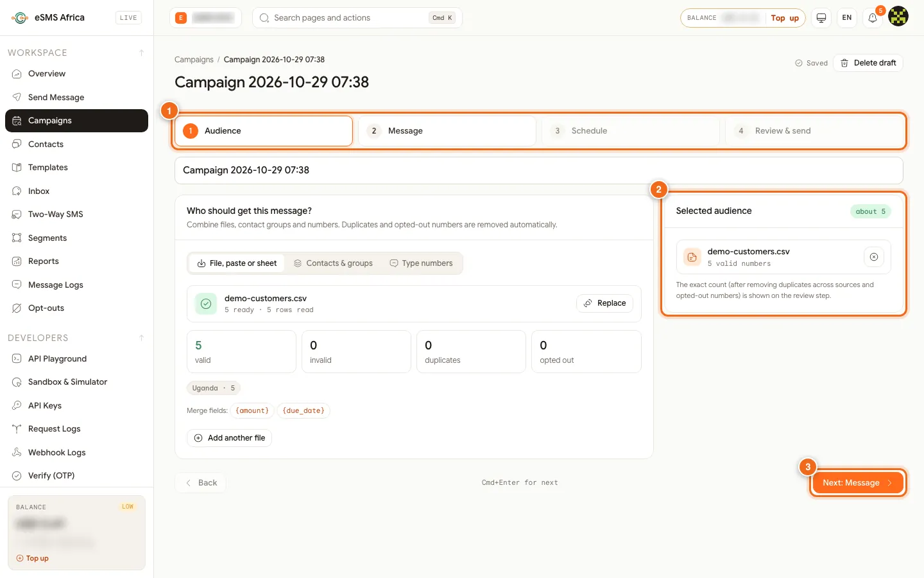The image size is (924, 578).
Task: Focus the campaign name input field
Action: pyautogui.click(x=539, y=170)
